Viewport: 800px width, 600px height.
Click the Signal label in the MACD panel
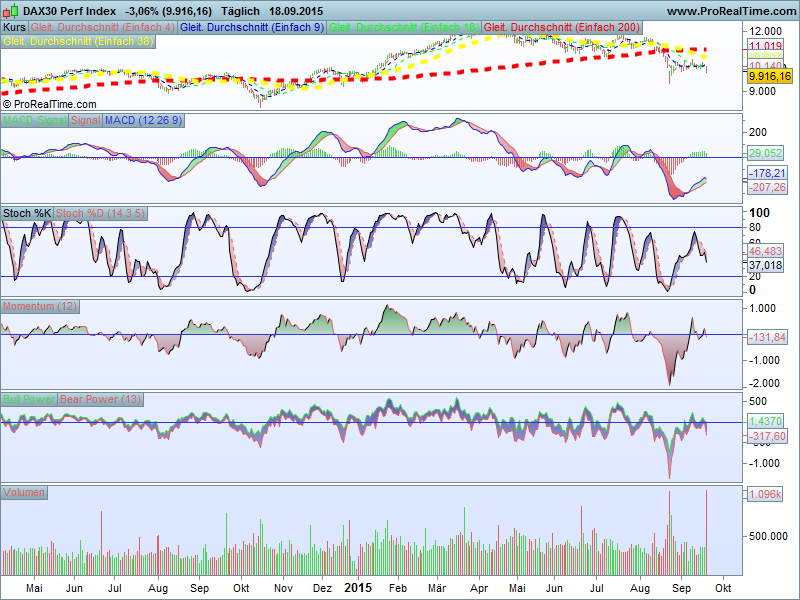(x=85, y=120)
